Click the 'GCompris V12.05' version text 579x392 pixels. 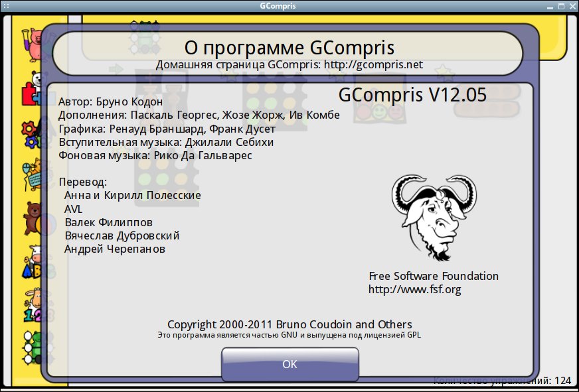click(x=412, y=95)
